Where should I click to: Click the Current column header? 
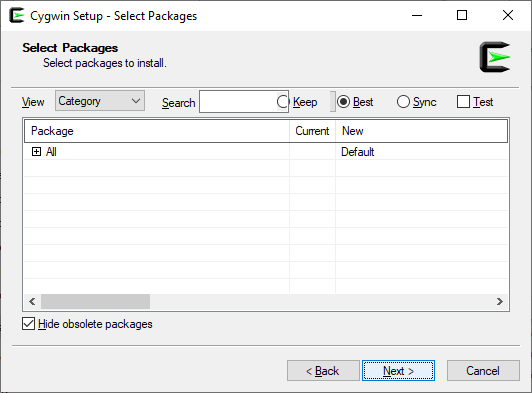click(312, 131)
